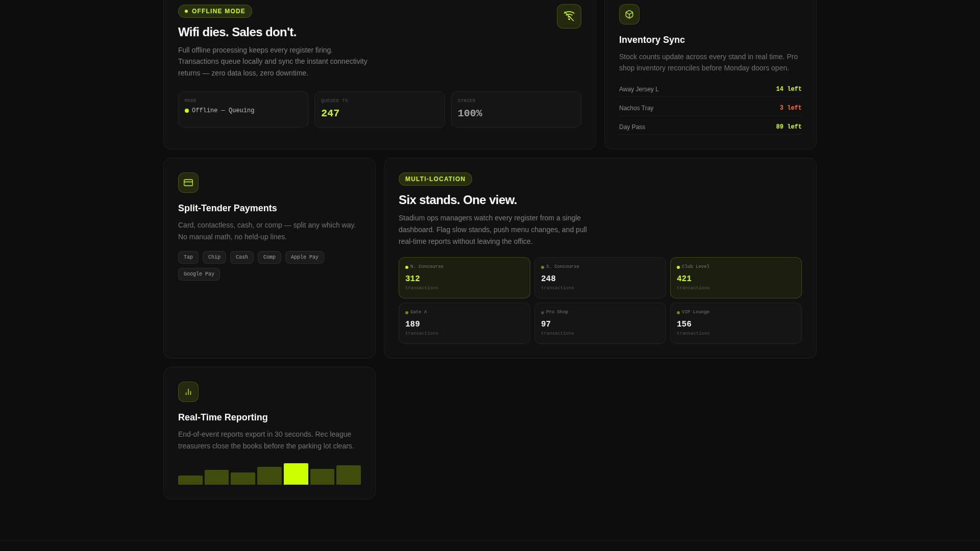Select the Google Pay tag
The height and width of the screenshot is (551, 980).
199,274
